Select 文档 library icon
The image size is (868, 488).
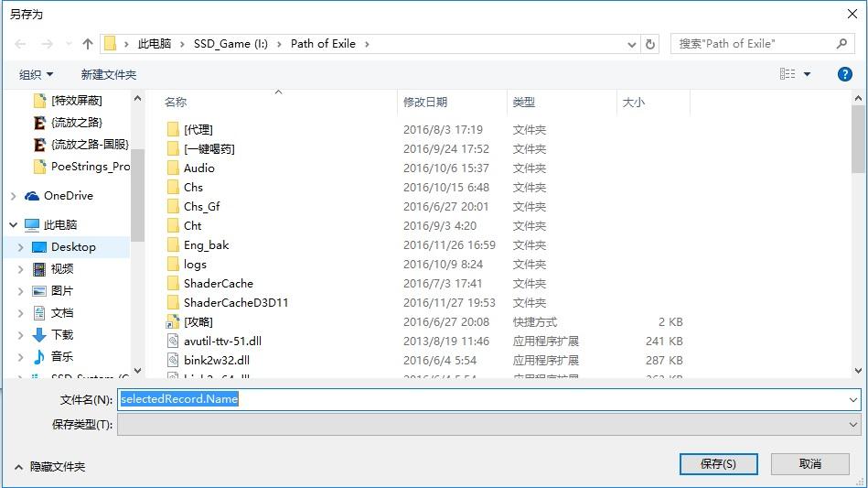(38, 313)
